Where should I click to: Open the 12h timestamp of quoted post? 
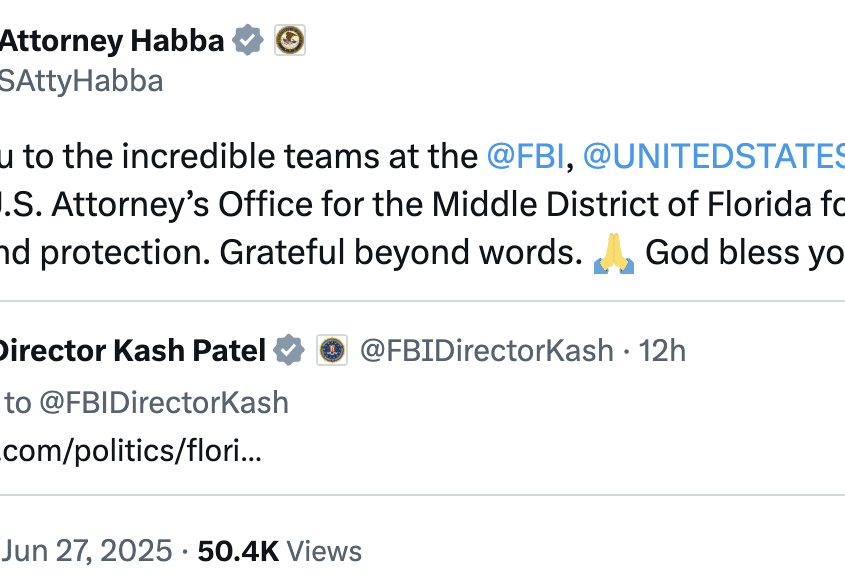pos(662,350)
